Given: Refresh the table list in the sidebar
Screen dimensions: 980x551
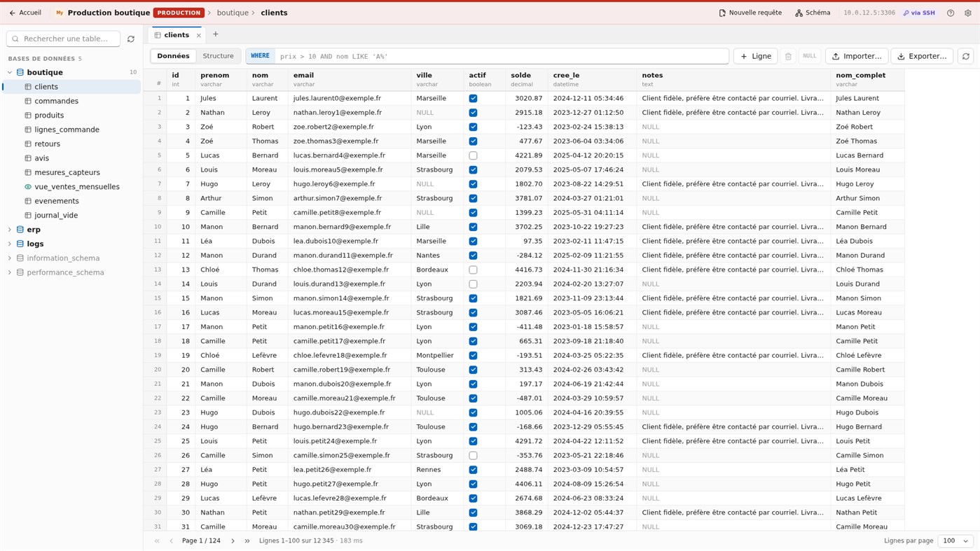Looking at the screenshot, I should [131, 39].
